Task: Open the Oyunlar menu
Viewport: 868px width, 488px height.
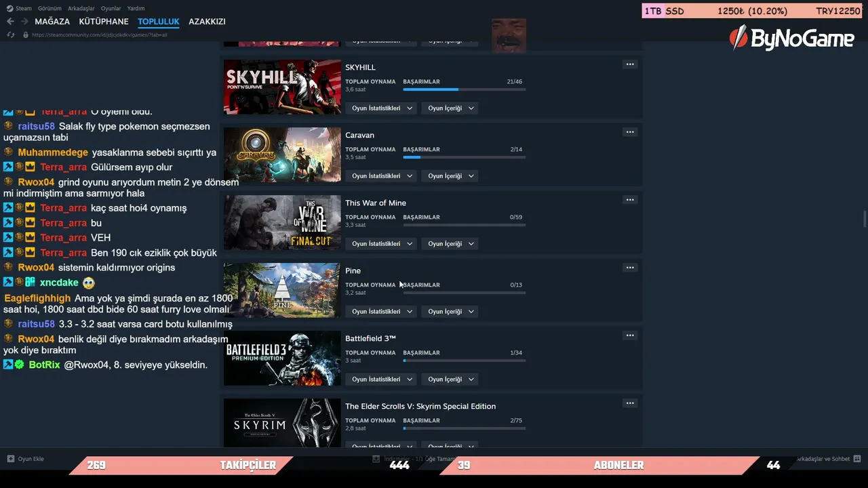Action: tap(111, 8)
